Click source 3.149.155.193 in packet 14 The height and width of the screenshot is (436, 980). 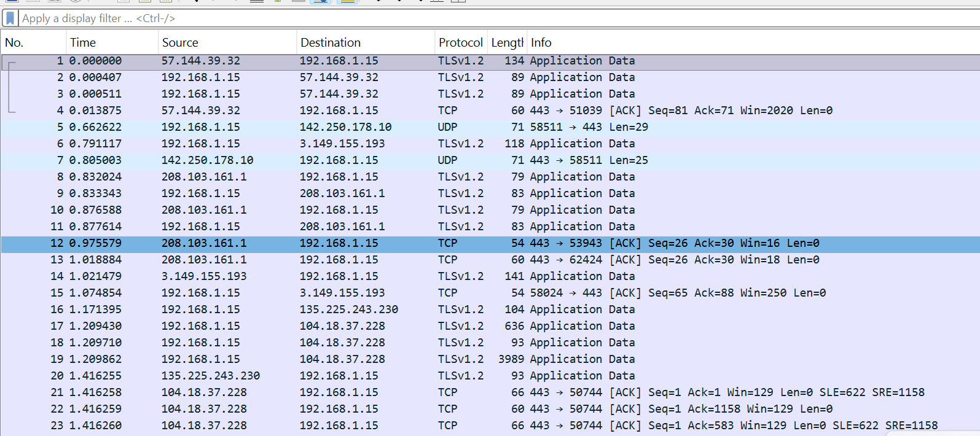point(204,276)
